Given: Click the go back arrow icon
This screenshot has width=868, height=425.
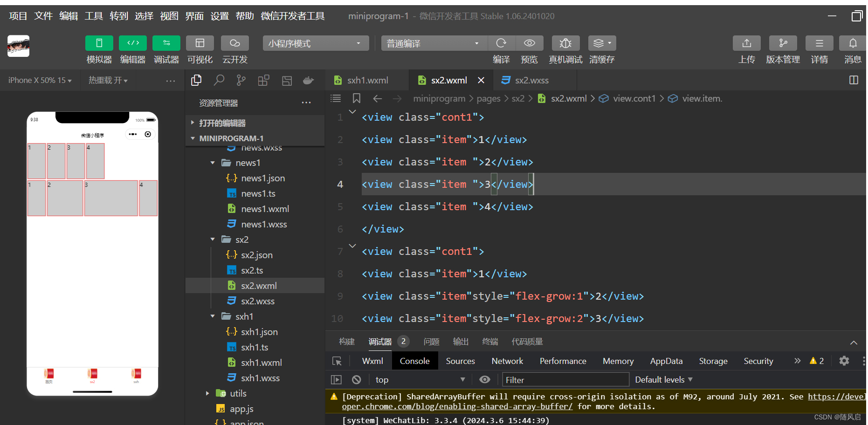Looking at the screenshot, I should [x=378, y=98].
